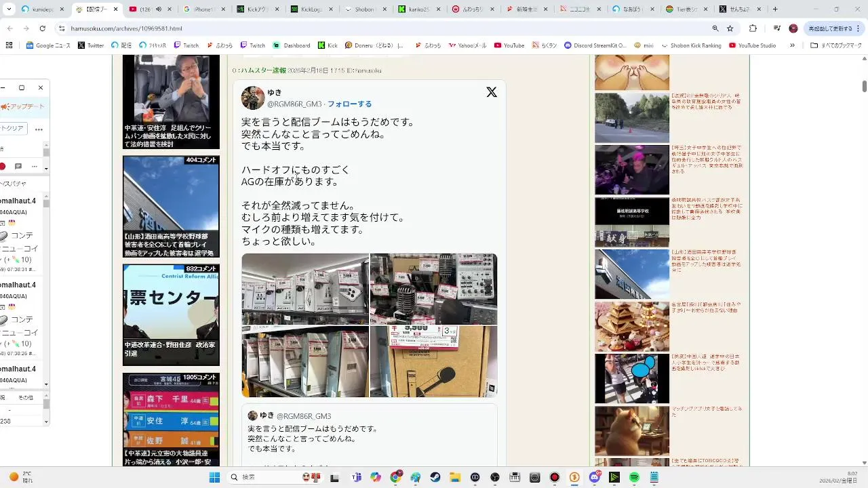The image size is (868, 488).
Task: Open the apps grid icon in bookmarks bar
Action: tap(9, 45)
